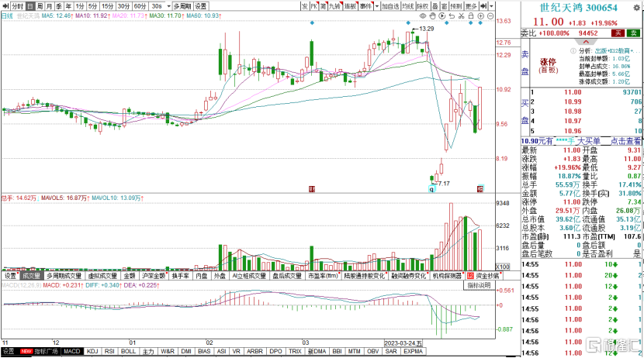Open 除权 adjustment option
This screenshot has height=358, width=644.
(423, 6)
